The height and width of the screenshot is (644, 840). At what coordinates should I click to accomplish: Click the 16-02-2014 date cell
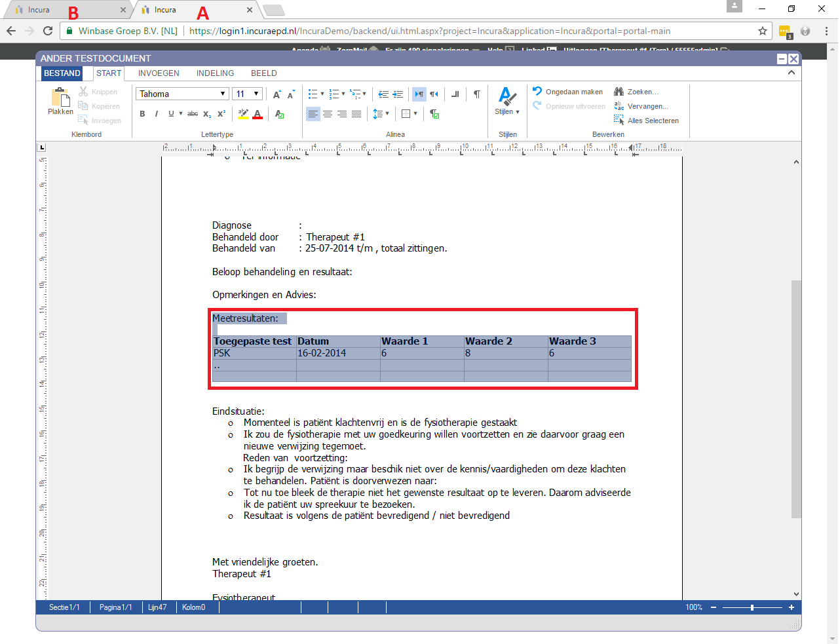[x=338, y=353]
